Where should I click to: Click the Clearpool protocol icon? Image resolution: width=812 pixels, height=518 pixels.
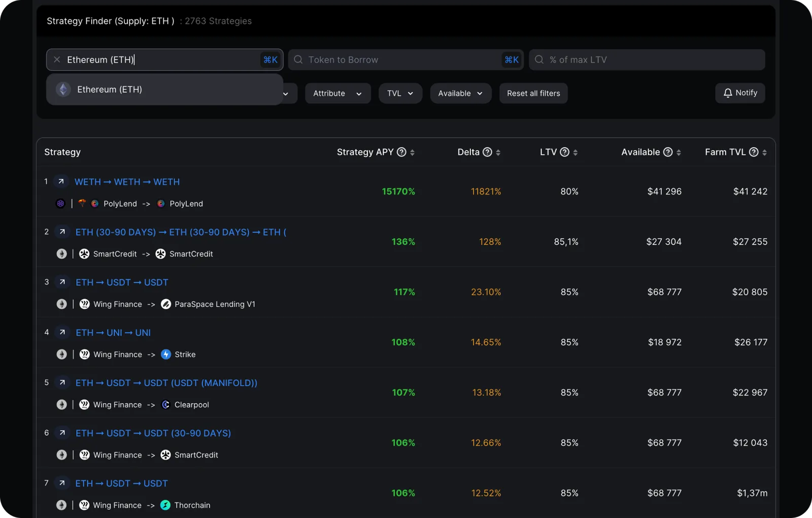(x=166, y=405)
